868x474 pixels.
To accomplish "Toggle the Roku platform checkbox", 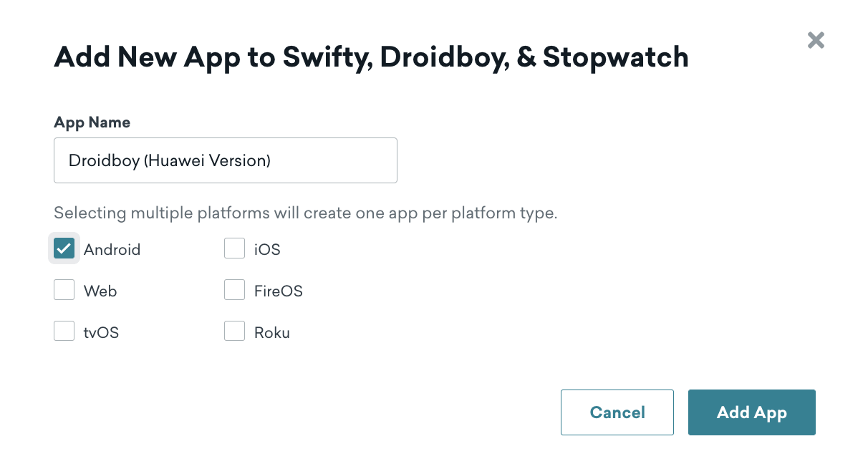I will point(235,332).
